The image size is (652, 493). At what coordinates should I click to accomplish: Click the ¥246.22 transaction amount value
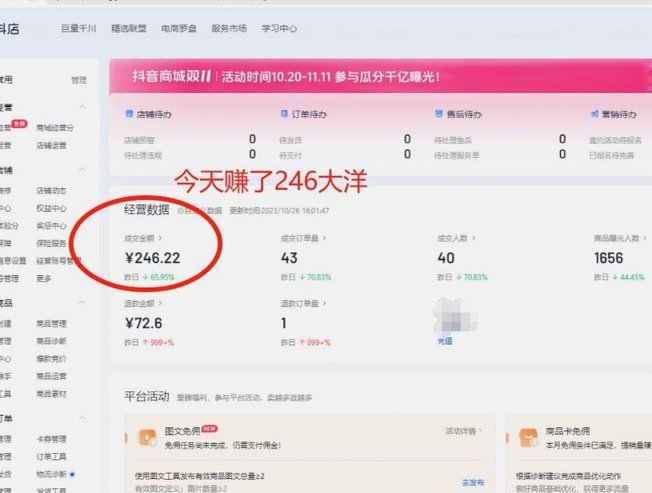[x=153, y=258]
